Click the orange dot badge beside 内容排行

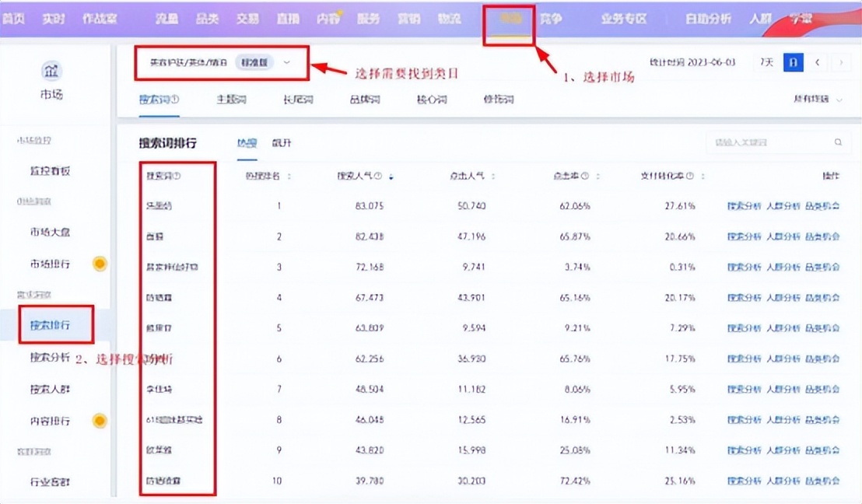click(99, 420)
